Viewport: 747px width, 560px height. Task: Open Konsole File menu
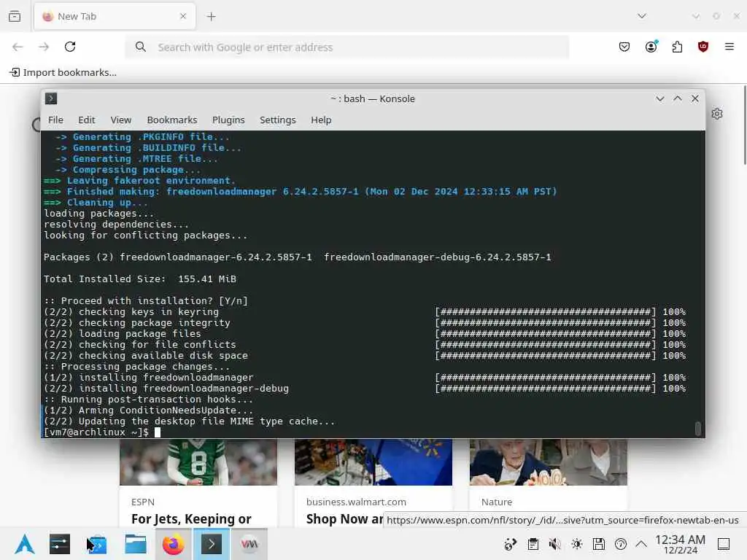55,120
